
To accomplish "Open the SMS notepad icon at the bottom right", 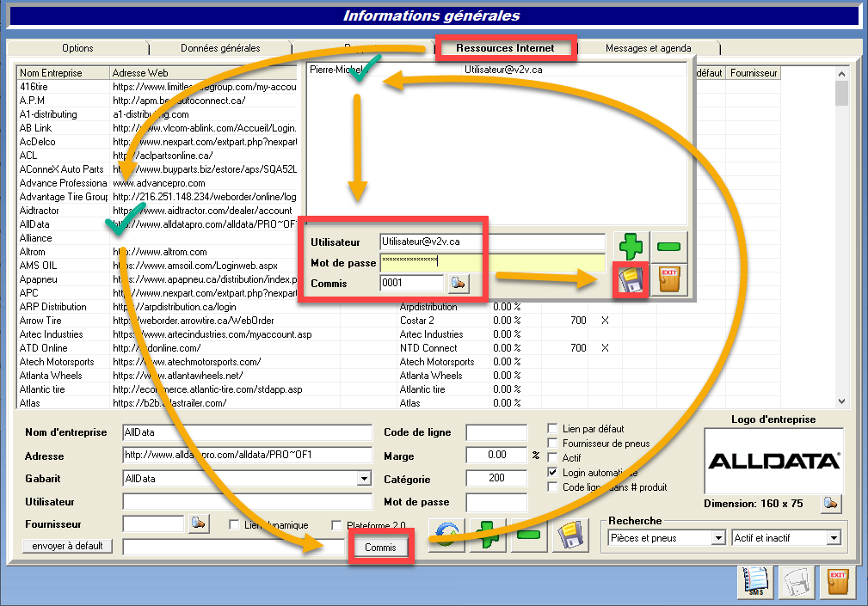I will [x=755, y=582].
